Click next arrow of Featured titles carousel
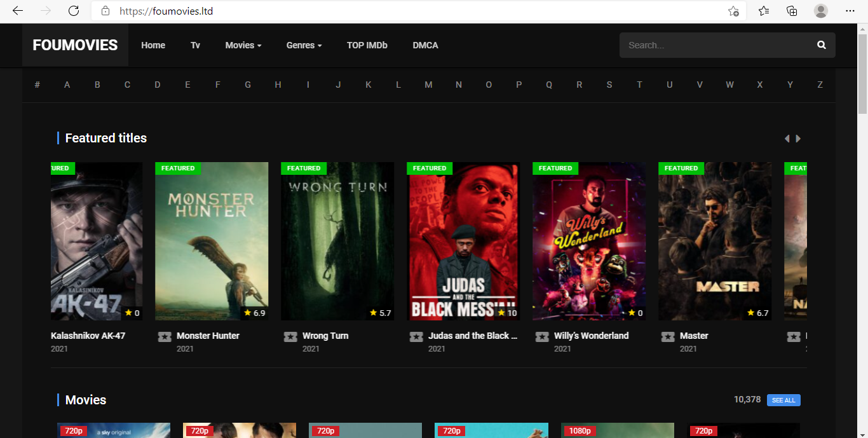This screenshot has width=868, height=438. pos(798,139)
